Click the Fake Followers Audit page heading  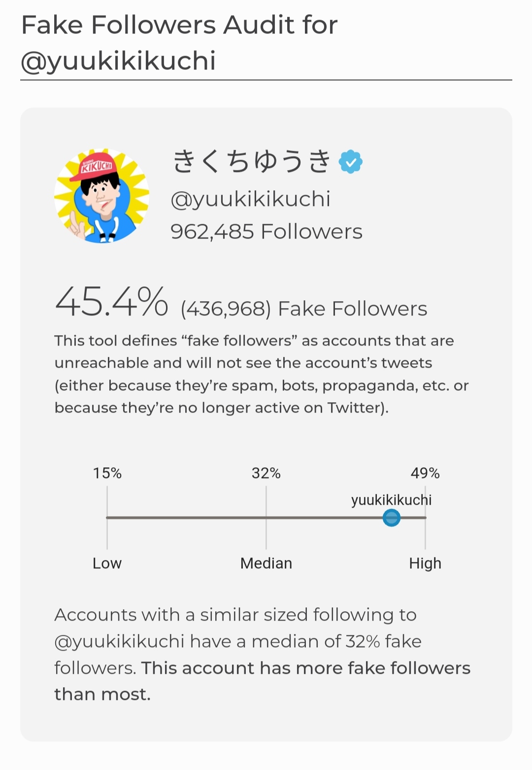tap(179, 42)
